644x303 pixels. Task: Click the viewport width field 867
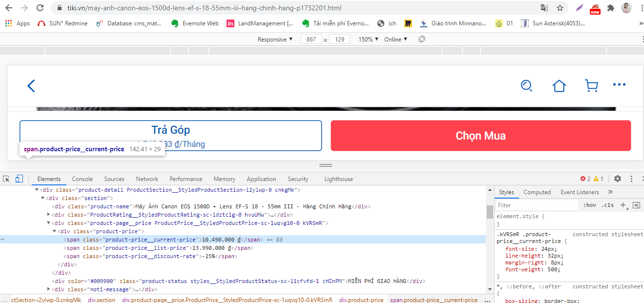pos(312,39)
